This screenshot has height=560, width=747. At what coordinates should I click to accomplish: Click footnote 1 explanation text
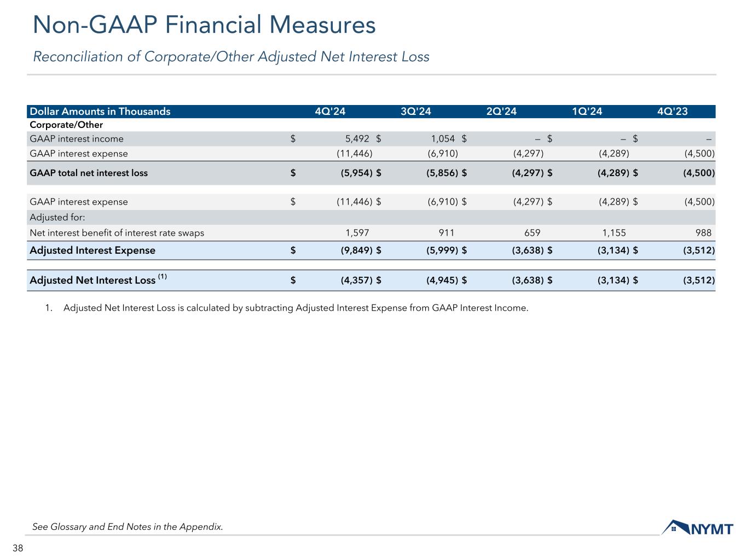[x=296, y=308]
